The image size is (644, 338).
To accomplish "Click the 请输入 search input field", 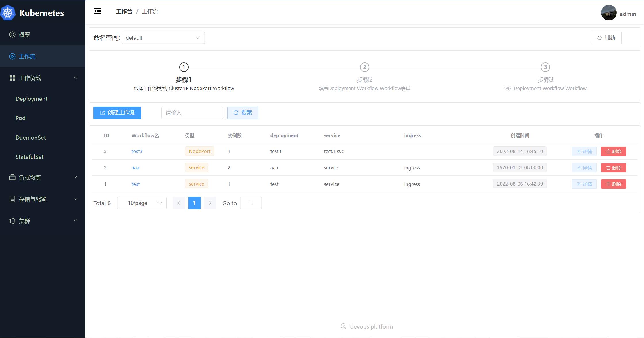I will click(192, 113).
